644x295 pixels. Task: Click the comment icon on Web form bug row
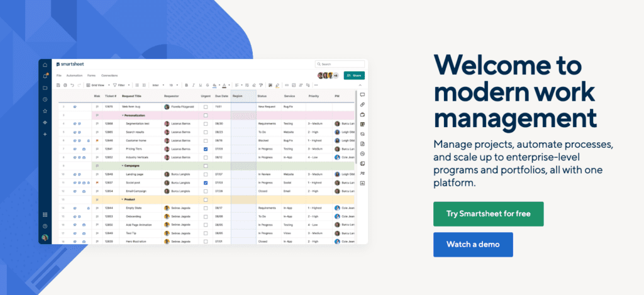75,107
